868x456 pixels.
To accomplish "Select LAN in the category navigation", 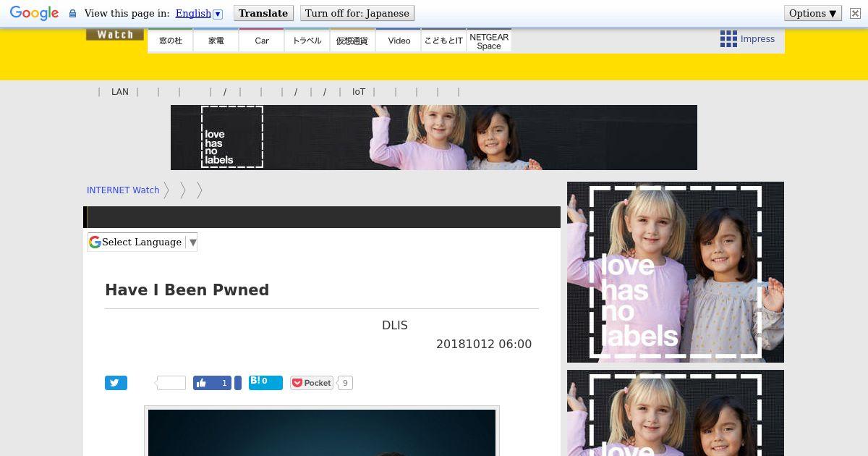I will click(x=120, y=92).
